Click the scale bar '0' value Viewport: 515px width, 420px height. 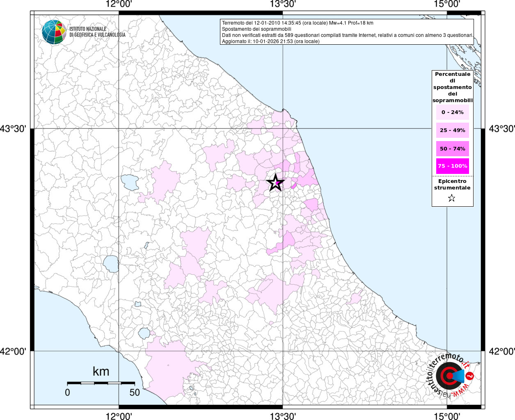tap(67, 393)
